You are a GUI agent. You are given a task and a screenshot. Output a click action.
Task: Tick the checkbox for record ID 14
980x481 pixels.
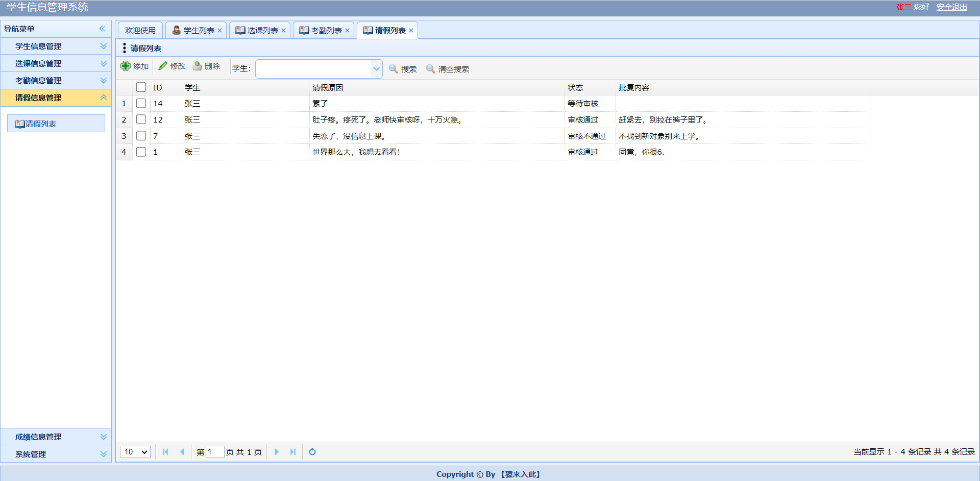point(141,104)
